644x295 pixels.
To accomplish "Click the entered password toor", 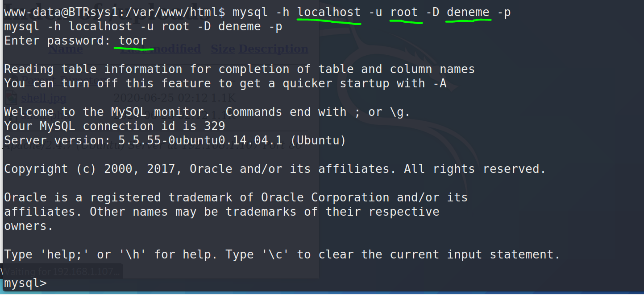I will tap(133, 41).
